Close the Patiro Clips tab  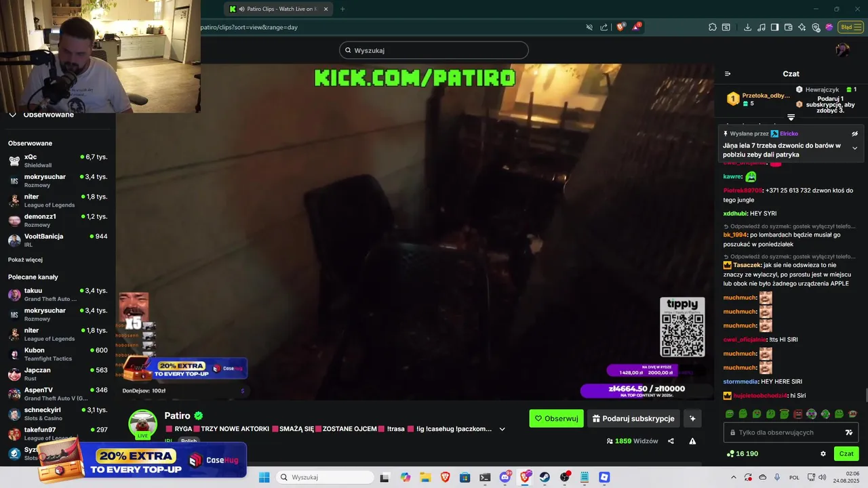(x=325, y=9)
